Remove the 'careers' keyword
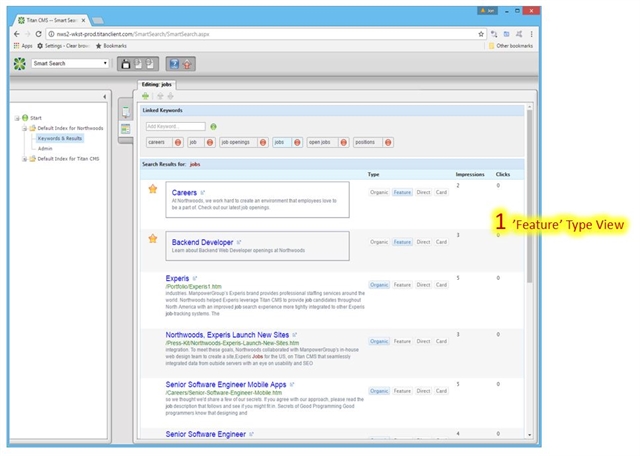The image size is (640, 456). coord(178,142)
